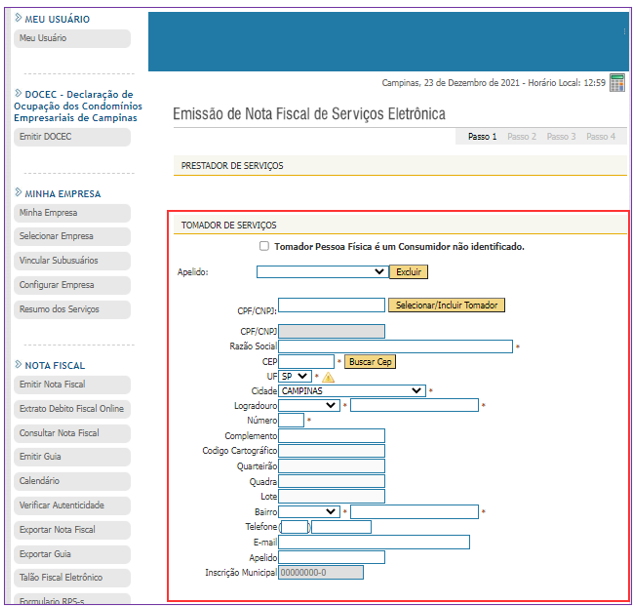
Task: Click the PRESTADOR DE SERVIÇOS header
Action: (x=232, y=166)
